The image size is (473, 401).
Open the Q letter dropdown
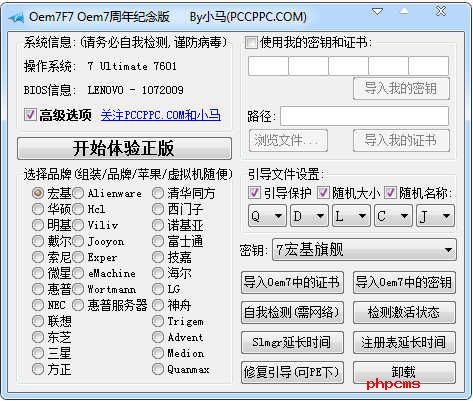click(x=267, y=216)
